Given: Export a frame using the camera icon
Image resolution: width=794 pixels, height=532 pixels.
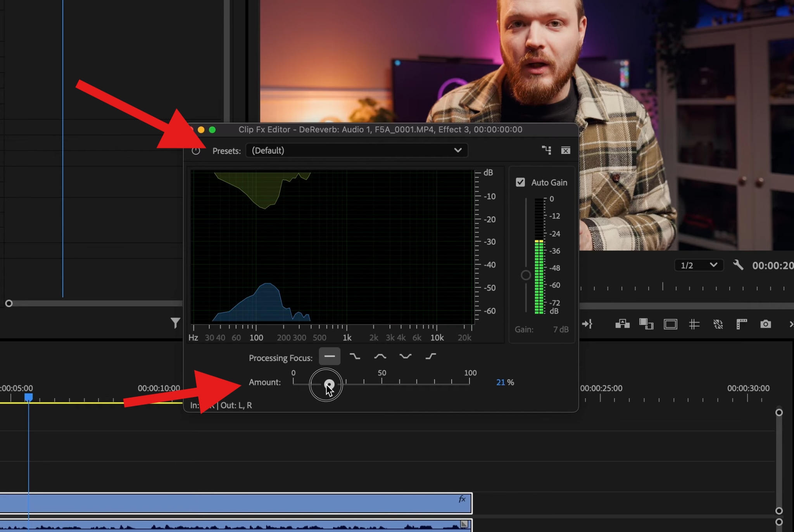Looking at the screenshot, I should (765, 324).
